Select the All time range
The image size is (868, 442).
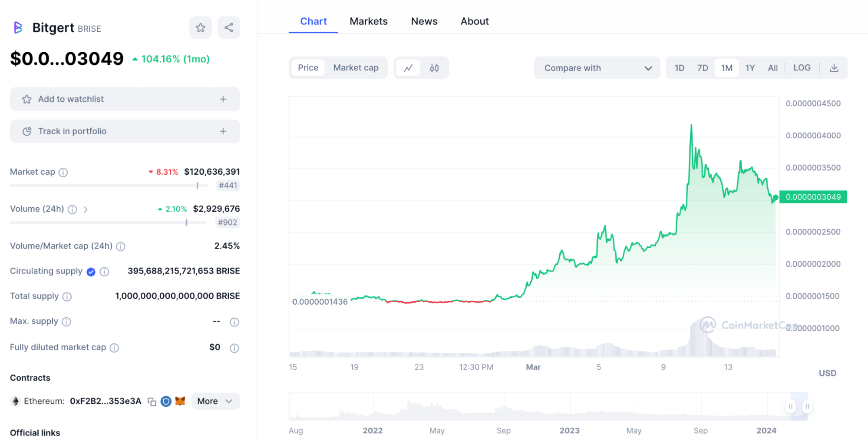pyautogui.click(x=772, y=68)
